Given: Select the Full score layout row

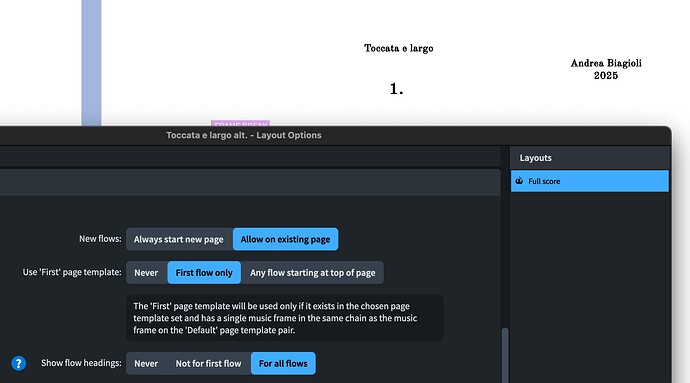Looking at the screenshot, I should 590,181.
